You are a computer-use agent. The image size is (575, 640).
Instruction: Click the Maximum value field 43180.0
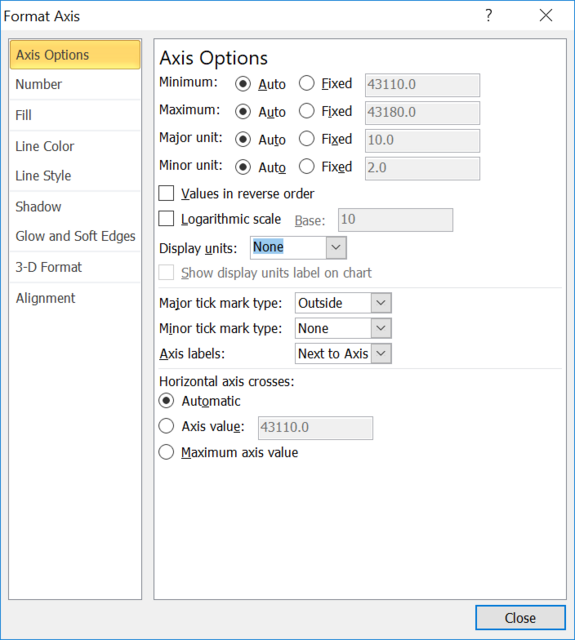422,113
